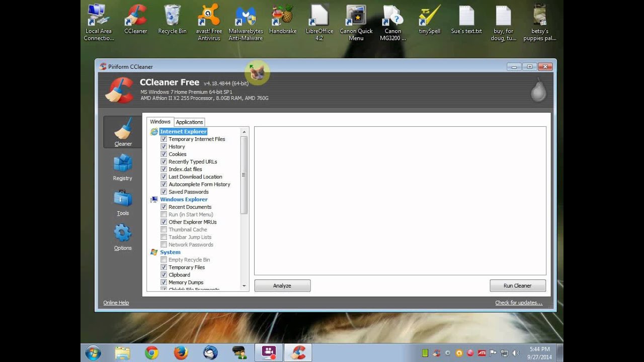Enable Thumbnail Cache checkbox

(164, 230)
